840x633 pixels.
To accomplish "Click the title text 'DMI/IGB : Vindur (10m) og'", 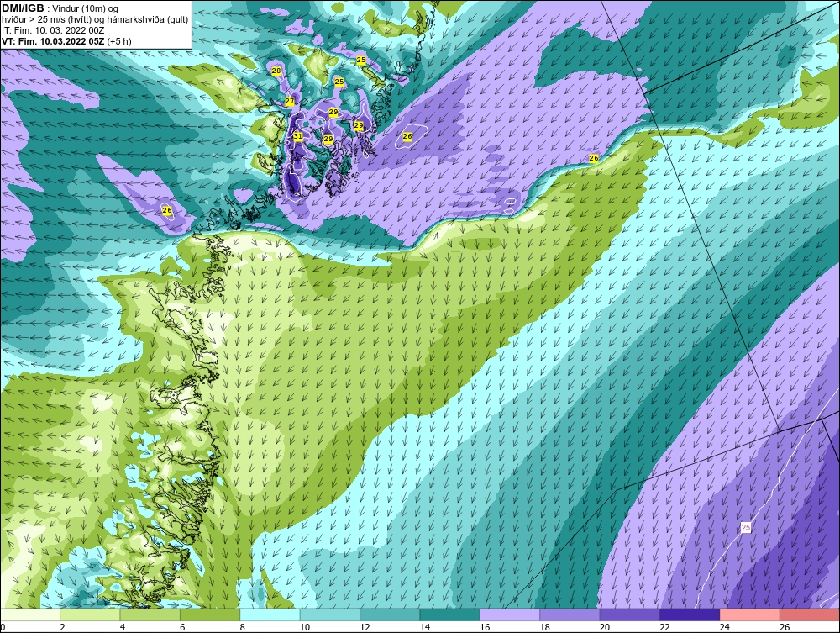I will tap(60, 8).
